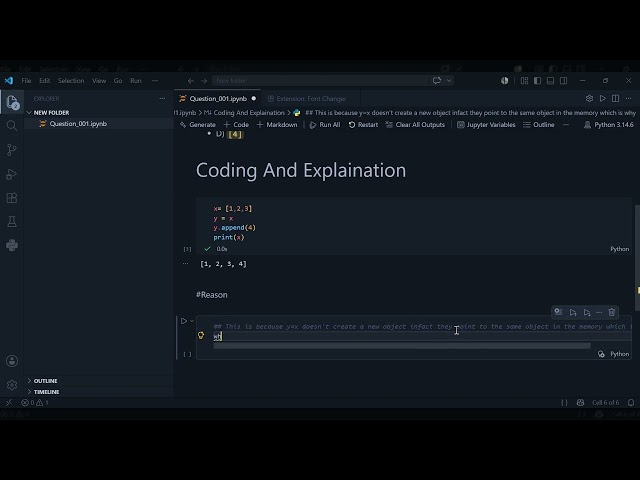The image size is (640, 480).
Task: Open the Selection menu
Action: [x=71, y=81]
